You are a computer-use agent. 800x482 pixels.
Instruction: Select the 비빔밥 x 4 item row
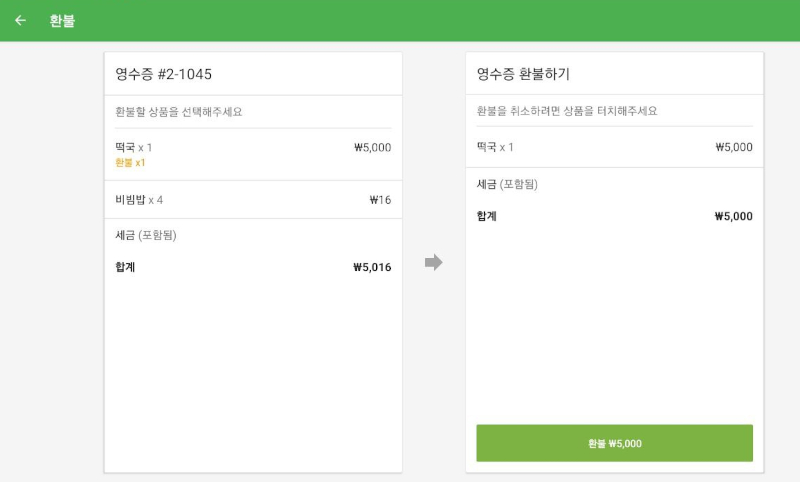pyautogui.click(x=253, y=199)
